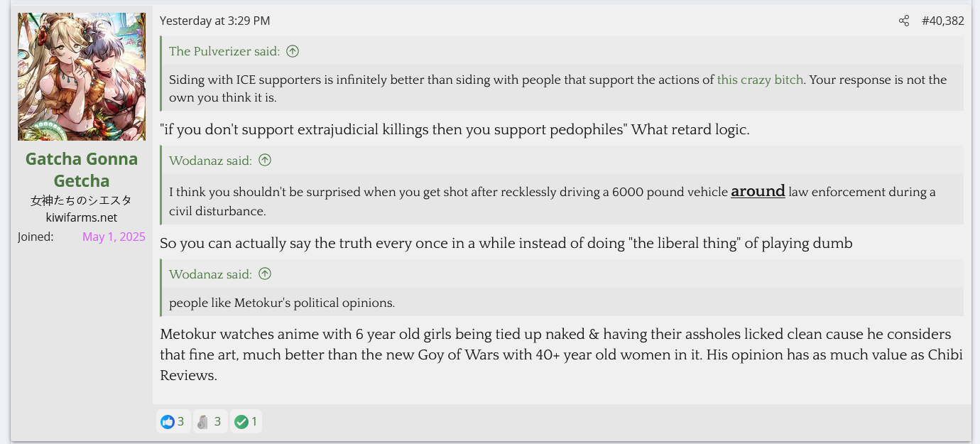Click second "Wodanaz said:" header above Metokur quote
The width and height of the screenshot is (980, 444).
point(210,274)
